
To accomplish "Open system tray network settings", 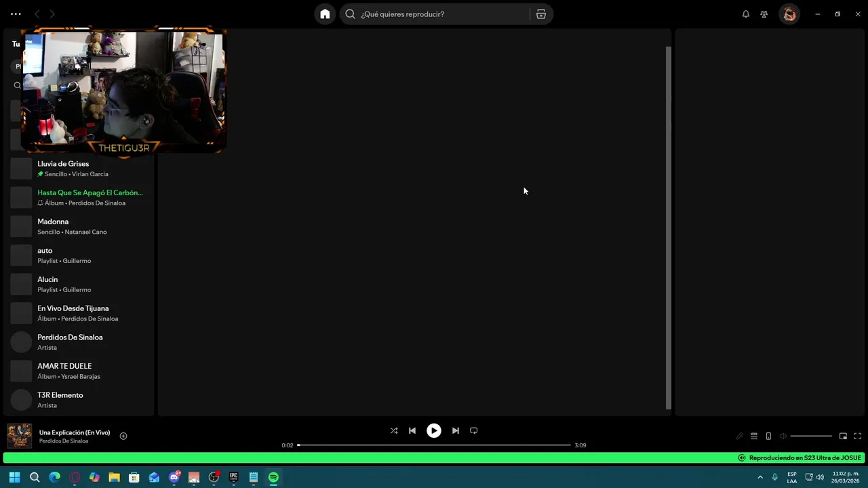I will [809, 477].
